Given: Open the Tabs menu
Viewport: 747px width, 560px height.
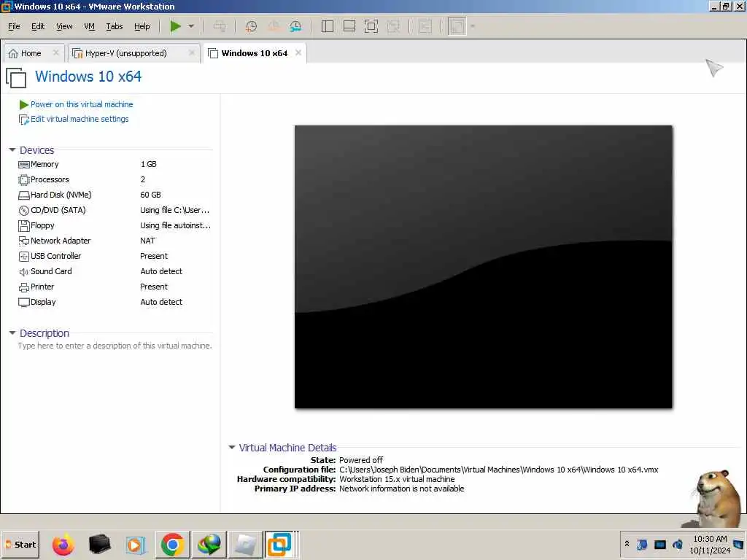Looking at the screenshot, I should (115, 26).
